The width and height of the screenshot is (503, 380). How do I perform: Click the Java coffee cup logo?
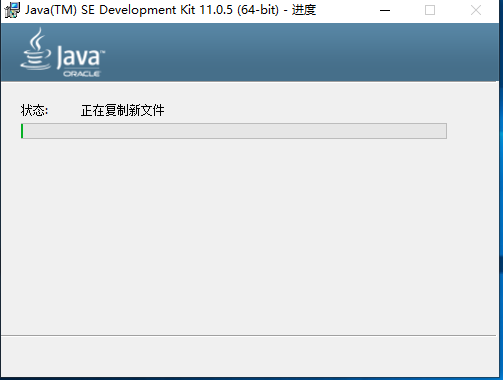36,49
